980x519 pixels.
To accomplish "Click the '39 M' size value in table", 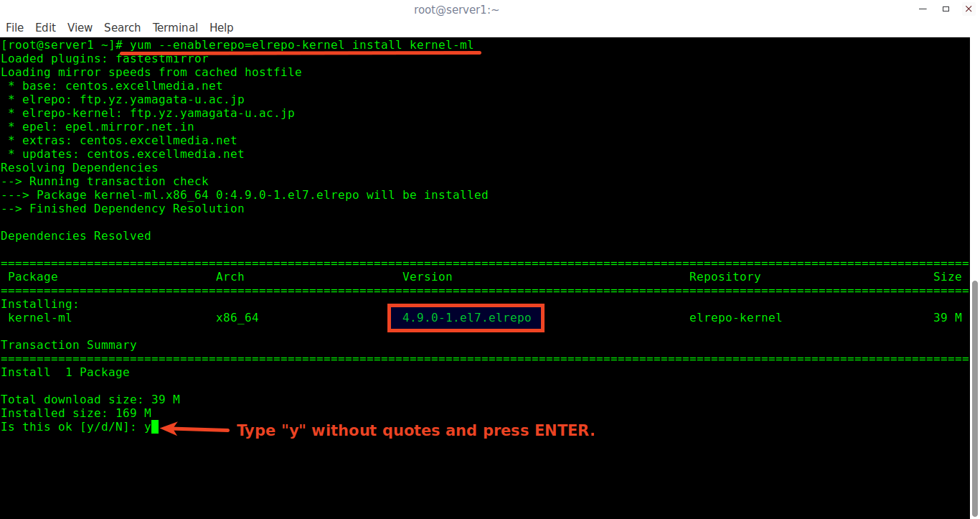I will click(948, 318).
